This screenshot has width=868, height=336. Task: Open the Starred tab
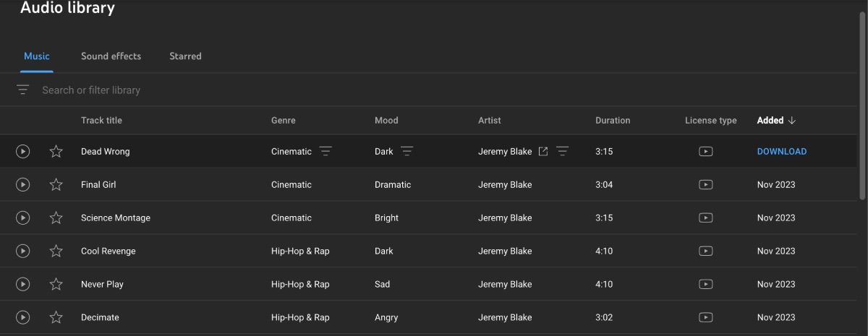[185, 56]
